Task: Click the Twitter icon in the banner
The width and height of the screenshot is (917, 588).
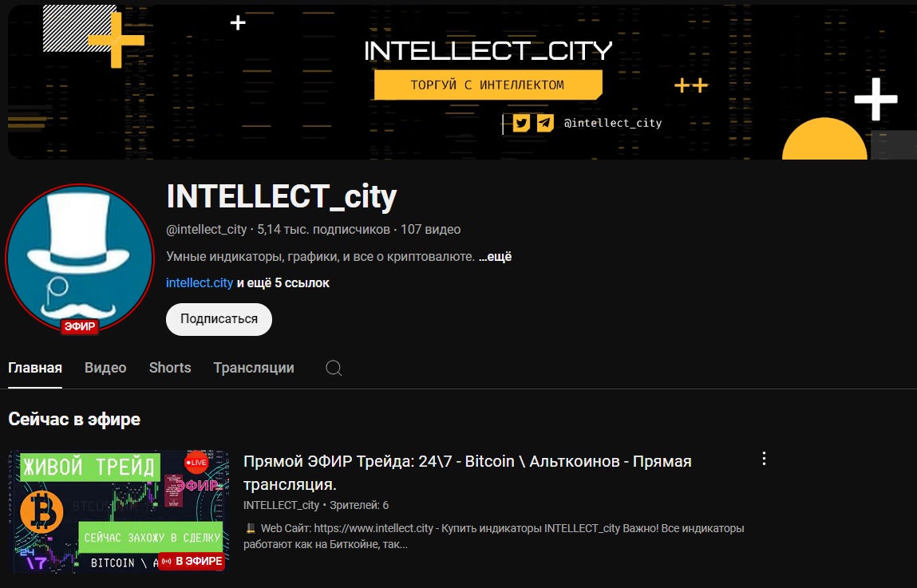Action: [521, 123]
